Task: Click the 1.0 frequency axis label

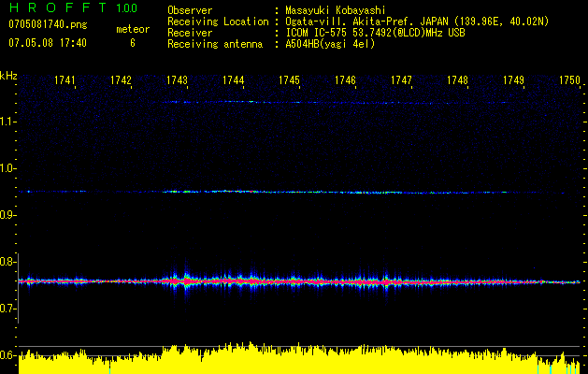Action: 8,168
